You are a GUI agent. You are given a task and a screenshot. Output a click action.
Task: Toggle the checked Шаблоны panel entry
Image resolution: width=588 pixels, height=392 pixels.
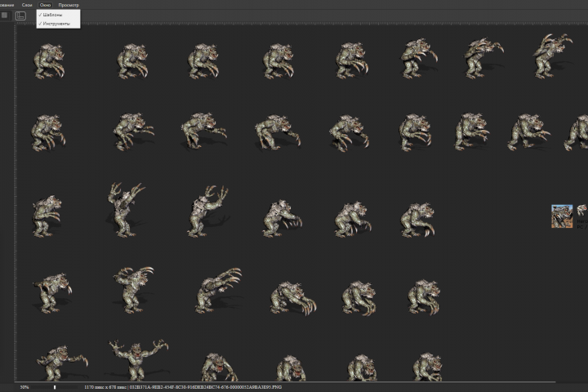[58, 15]
